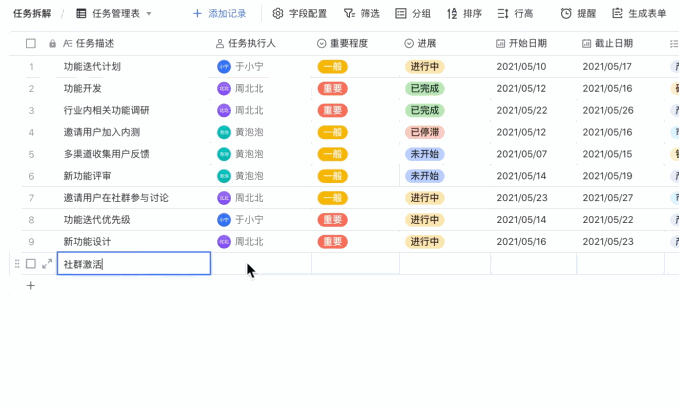Image resolution: width=679 pixels, height=410 pixels.
Task: Click the 社群激活 text input cell
Action: click(x=134, y=263)
